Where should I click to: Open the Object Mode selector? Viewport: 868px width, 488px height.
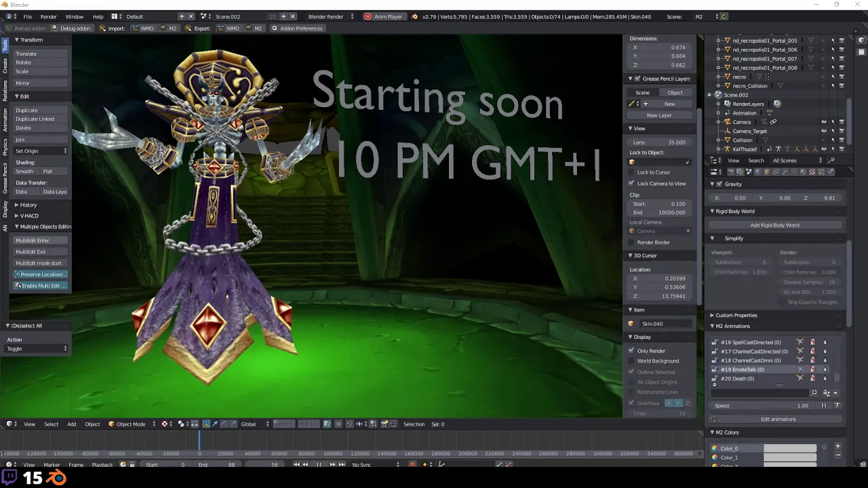pos(131,424)
